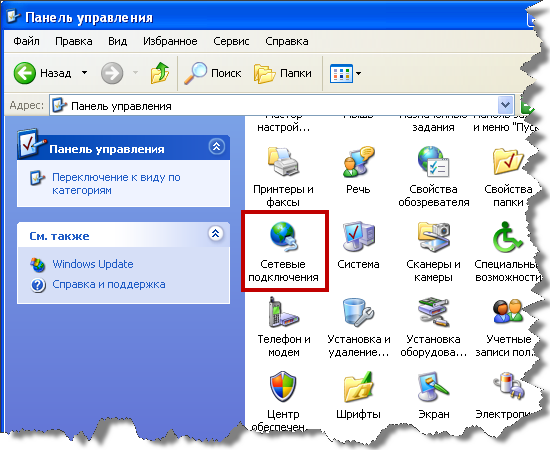Toggle the Папки folders pane

coord(282,73)
